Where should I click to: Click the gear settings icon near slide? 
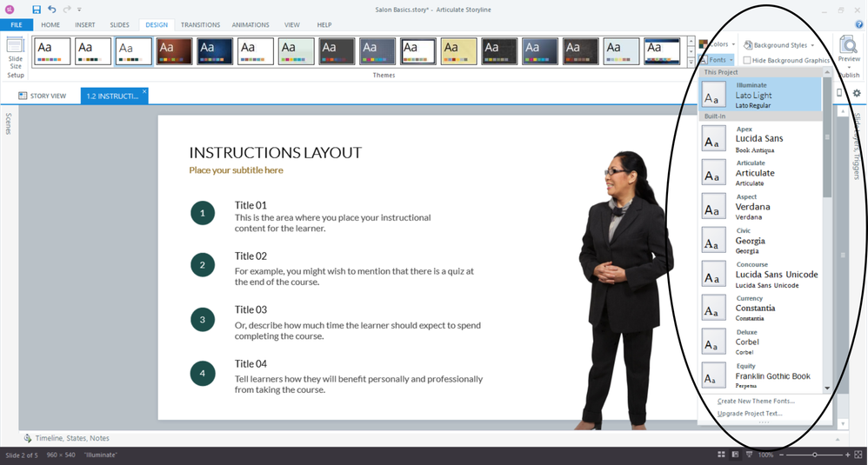857,93
